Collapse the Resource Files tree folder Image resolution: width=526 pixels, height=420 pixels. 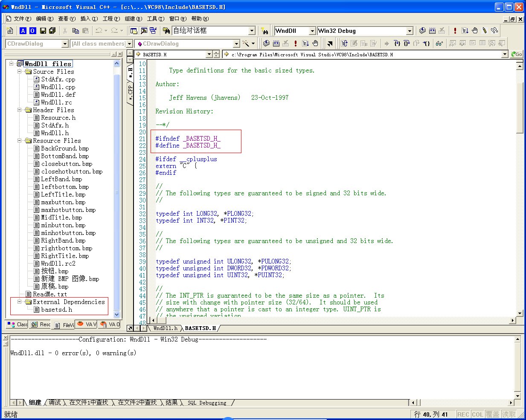click(x=20, y=141)
